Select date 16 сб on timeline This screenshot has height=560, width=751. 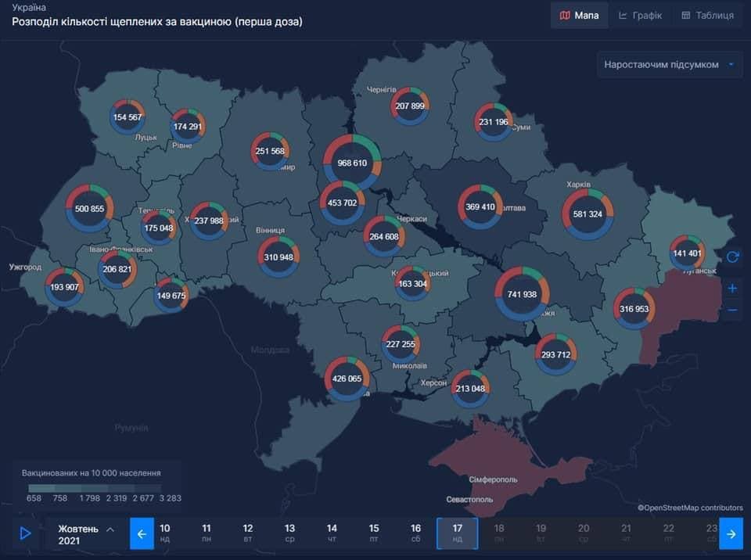[415, 533]
